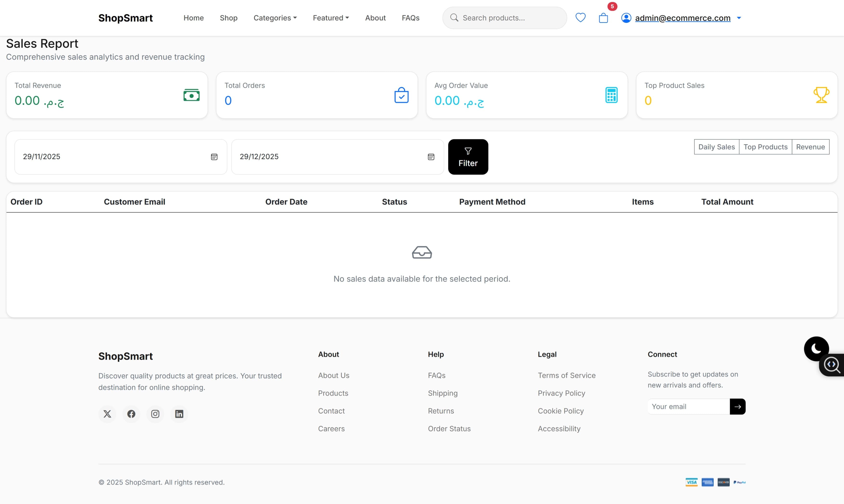This screenshot has width=844, height=504.
Task: Open the Order Status footer link
Action: (x=449, y=429)
